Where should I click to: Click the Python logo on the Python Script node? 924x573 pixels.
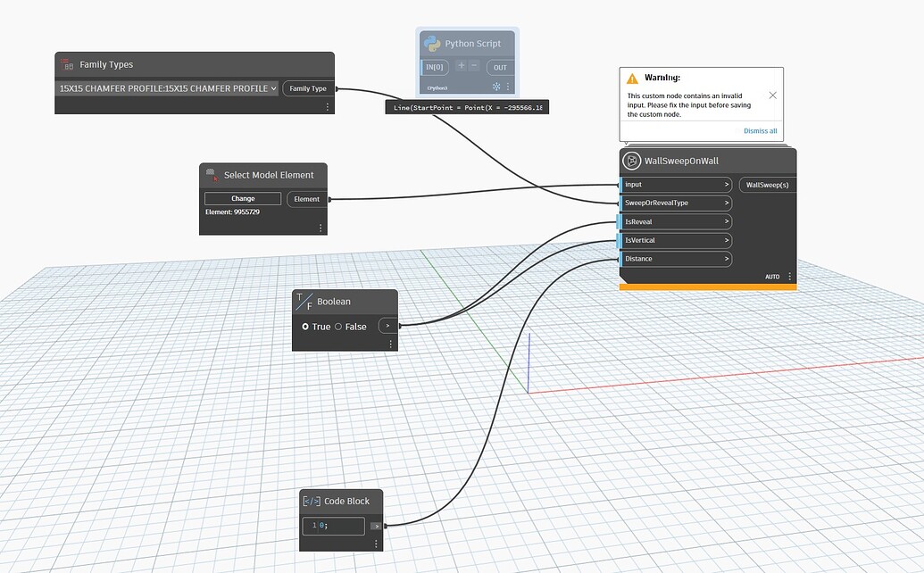[x=433, y=43]
